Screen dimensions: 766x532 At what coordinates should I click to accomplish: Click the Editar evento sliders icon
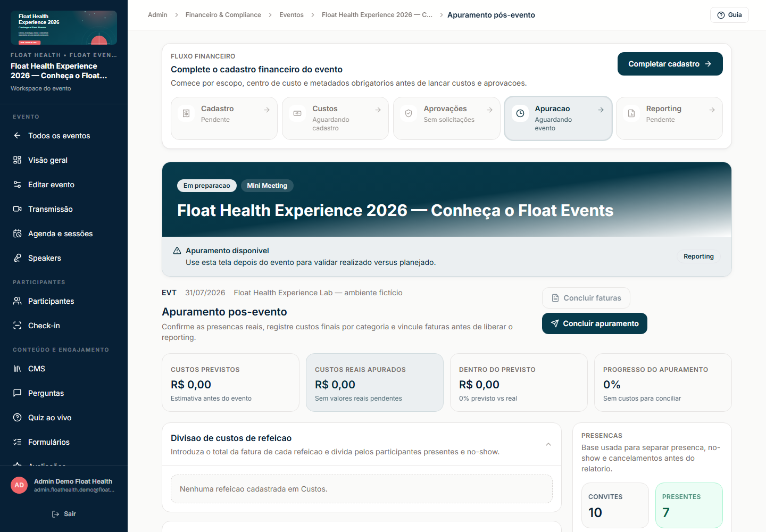(x=17, y=185)
